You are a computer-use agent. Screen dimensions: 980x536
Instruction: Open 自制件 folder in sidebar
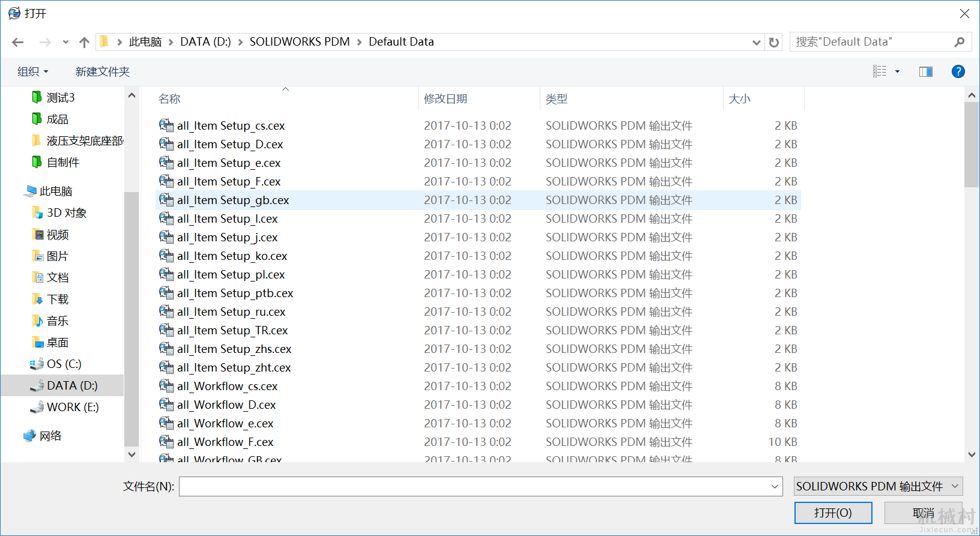[x=63, y=162]
